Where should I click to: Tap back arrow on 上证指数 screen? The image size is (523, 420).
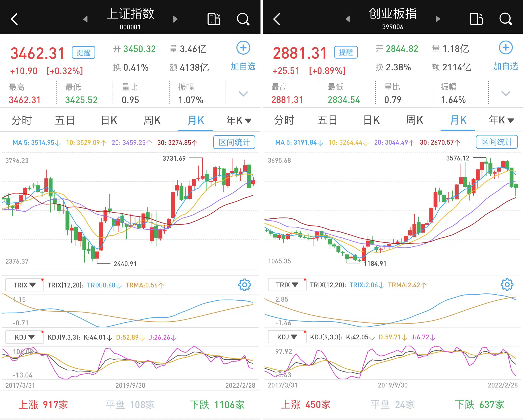(x=14, y=19)
